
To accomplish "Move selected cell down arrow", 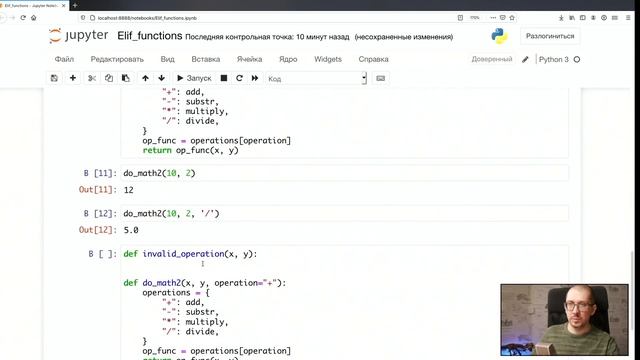I will (162, 78).
